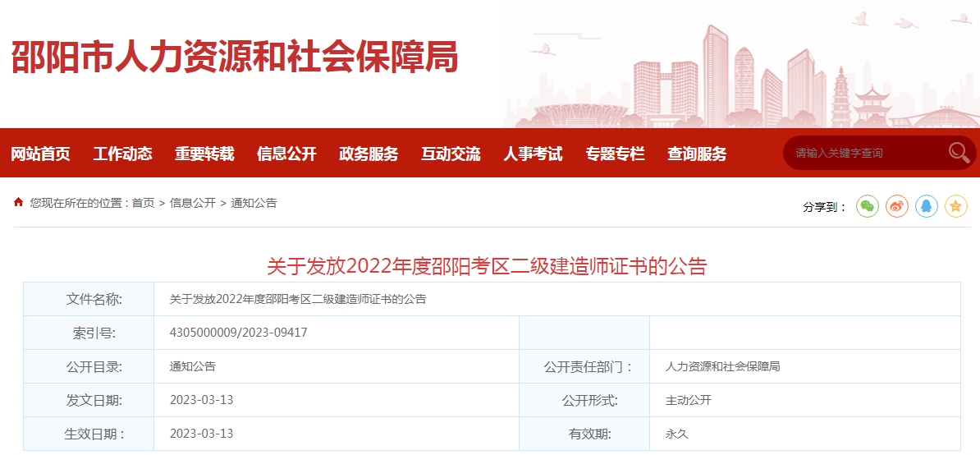Share to QZone star icon
Image resolution: width=980 pixels, height=455 pixels.
955,205
